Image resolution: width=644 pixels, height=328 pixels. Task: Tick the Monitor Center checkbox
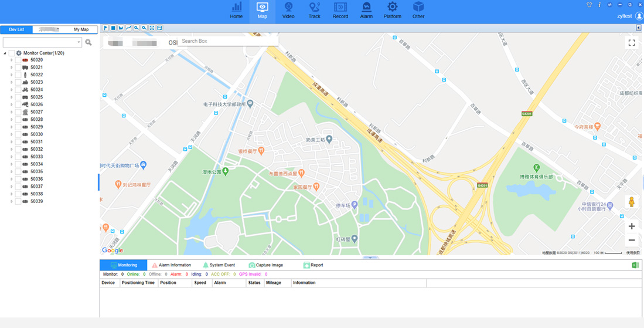(11, 53)
